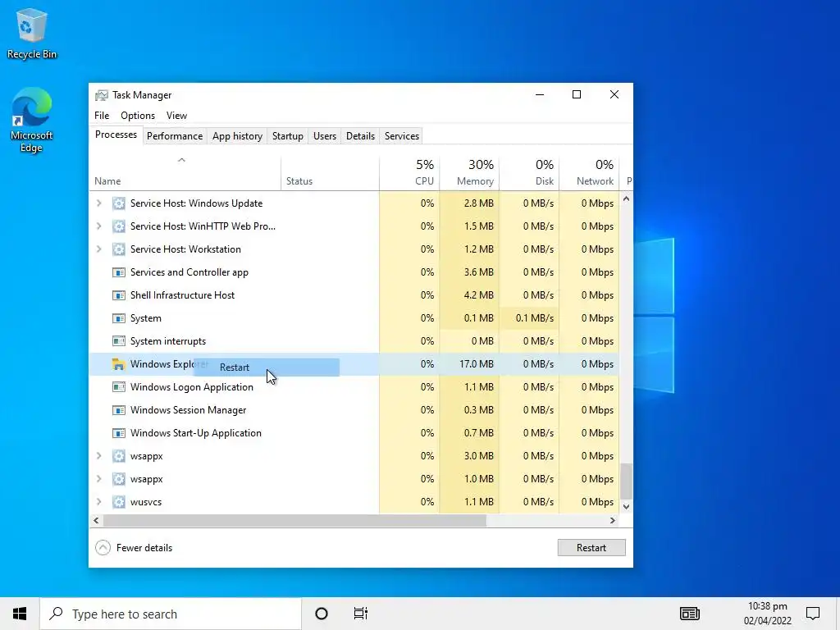The width and height of the screenshot is (840, 630).
Task: Open the View menu
Action: (x=176, y=116)
